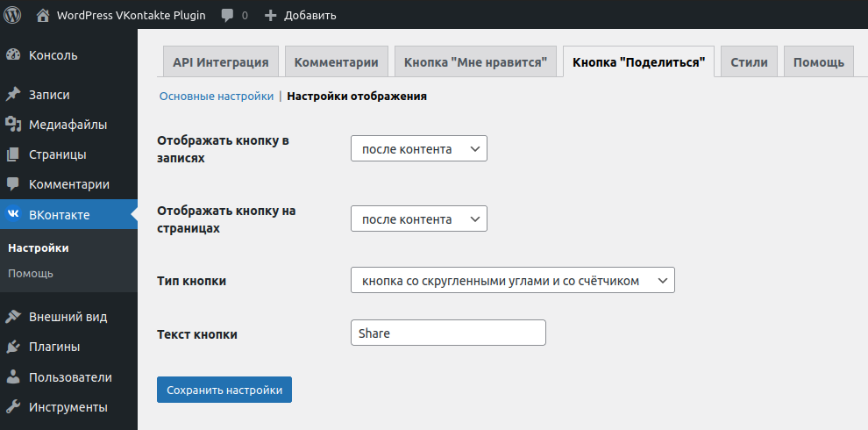Click the Консоль dashboard icon

click(x=13, y=55)
